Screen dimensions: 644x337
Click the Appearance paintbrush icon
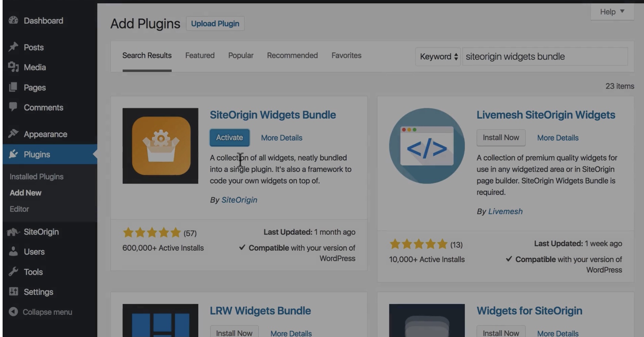(13, 133)
